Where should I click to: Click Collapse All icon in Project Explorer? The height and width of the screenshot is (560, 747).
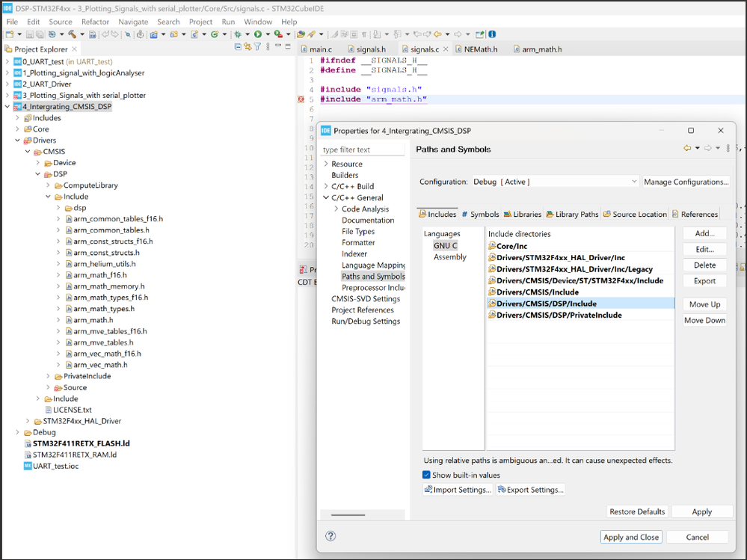(x=239, y=48)
